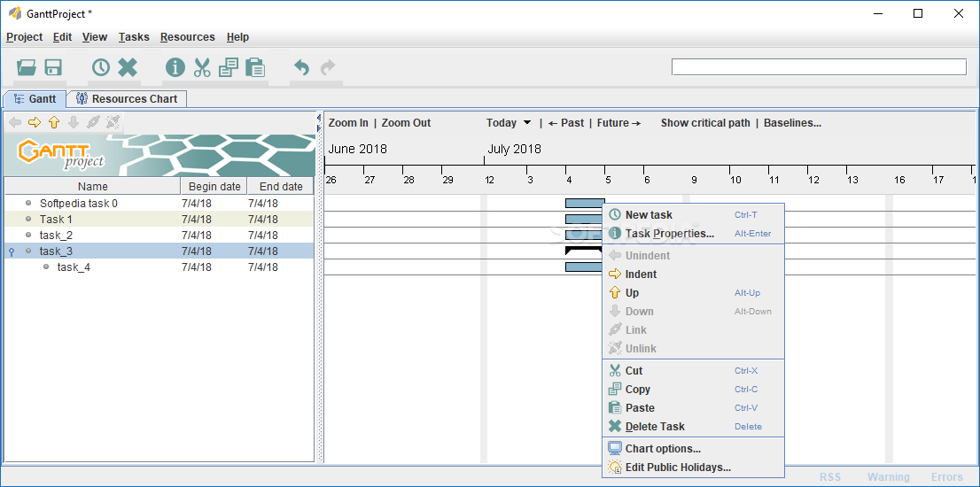The width and height of the screenshot is (980, 487).
Task: Choose New task in the context menu
Action: point(693,215)
